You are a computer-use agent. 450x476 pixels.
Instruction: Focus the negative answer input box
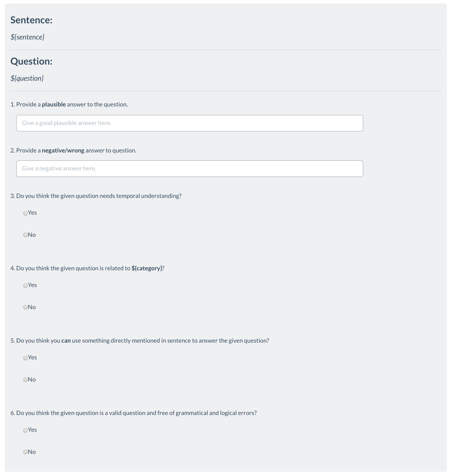click(189, 169)
